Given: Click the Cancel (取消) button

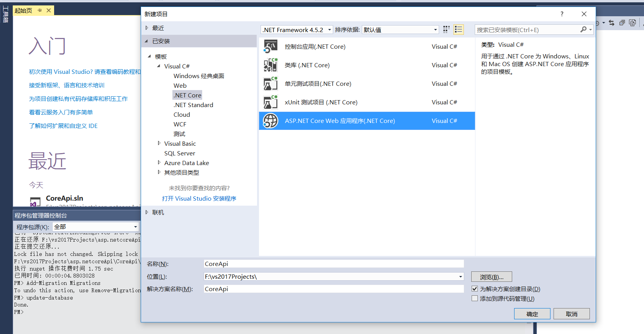Looking at the screenshot, I should [572, 314].
